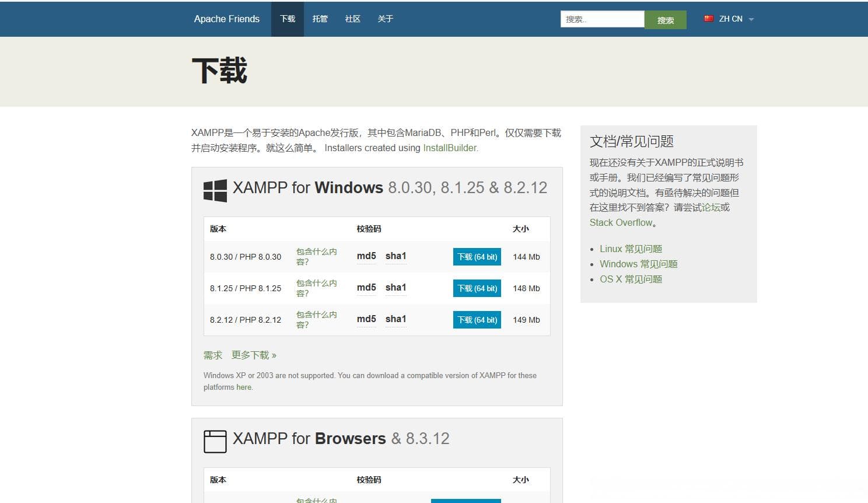868x503 pixels.
Task: Open the InstallBuilder link
Action: point(450,148)
